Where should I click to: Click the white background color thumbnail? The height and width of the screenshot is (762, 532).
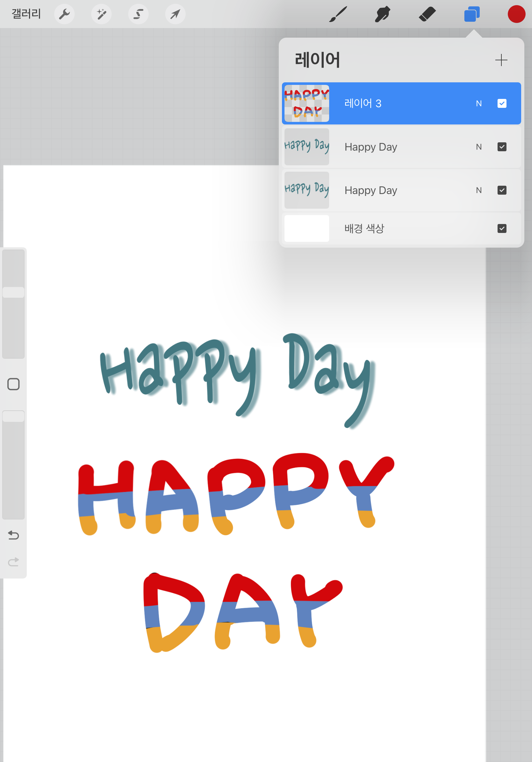tap(307, 228)
